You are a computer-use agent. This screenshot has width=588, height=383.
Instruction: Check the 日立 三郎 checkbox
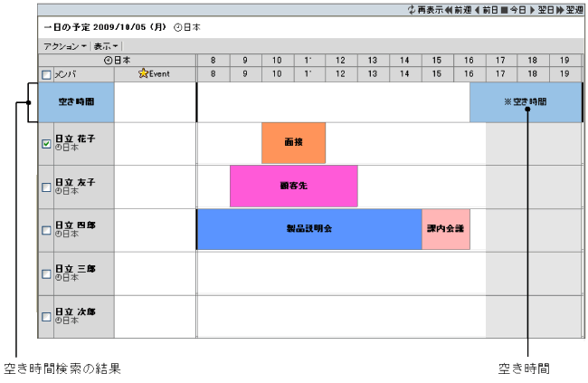coord(46,273)
